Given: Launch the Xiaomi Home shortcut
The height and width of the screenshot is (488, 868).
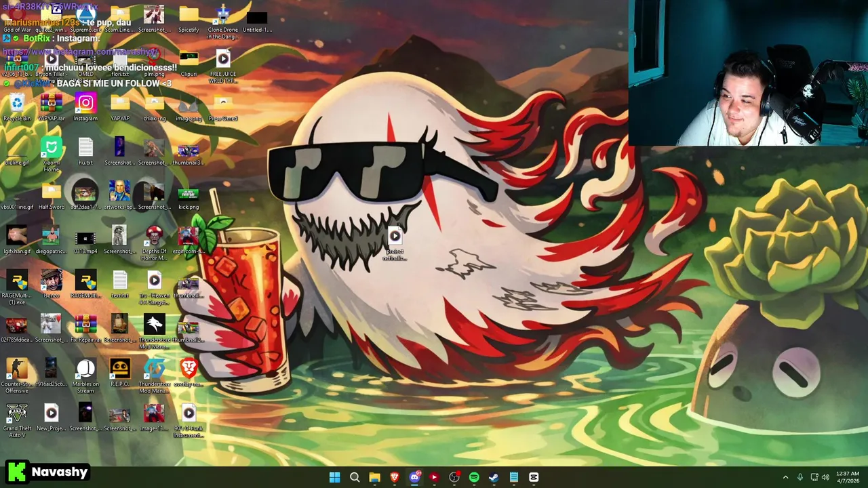Looking at the screenshot, I should 52,155.
